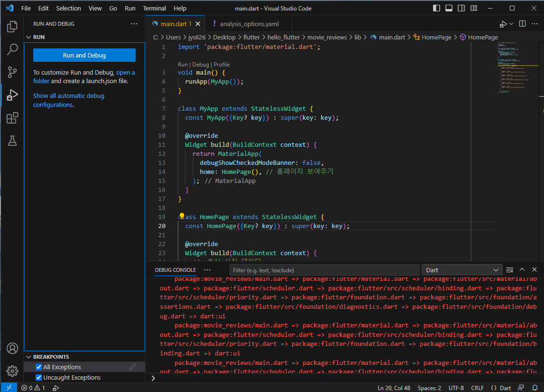Open errors and warnings count in status bar
This screenshot has height=392, width=544.
pyautogui.click(x=33, y=388)
